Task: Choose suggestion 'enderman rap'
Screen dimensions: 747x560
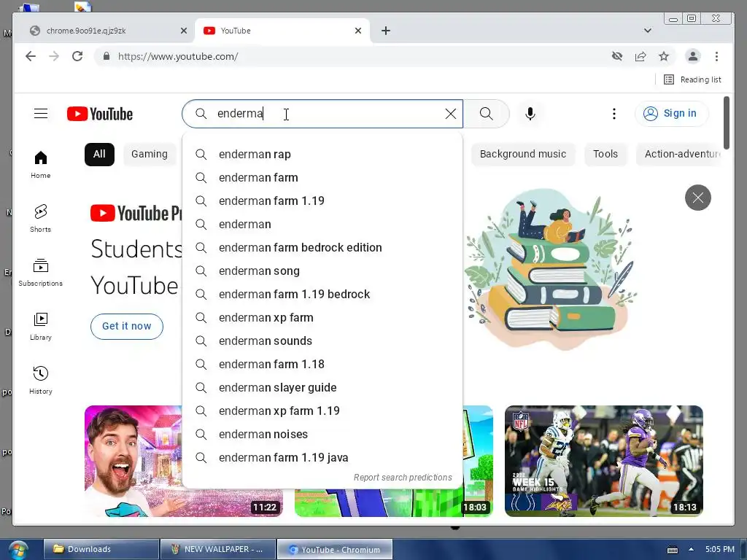Action: [x=322, y=155]
